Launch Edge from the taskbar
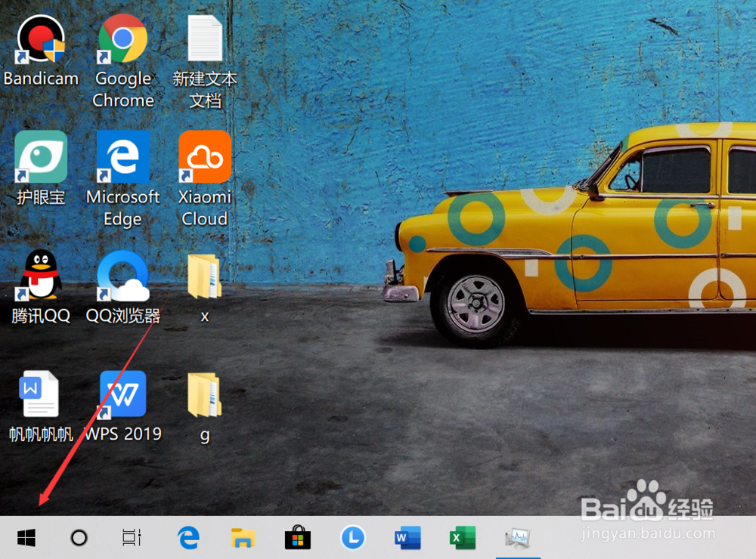This screenshot has width=756, height=559. click(188, 537)
